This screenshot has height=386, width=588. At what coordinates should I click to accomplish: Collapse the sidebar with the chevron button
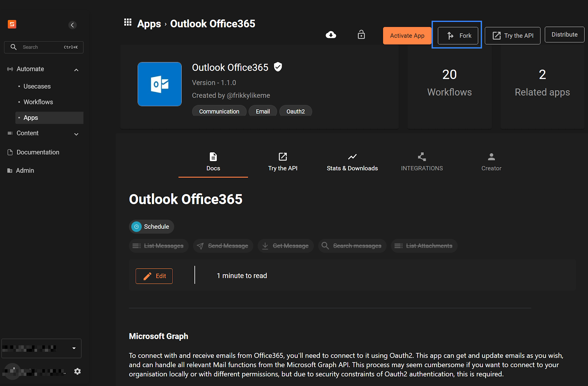click(72, 25)
